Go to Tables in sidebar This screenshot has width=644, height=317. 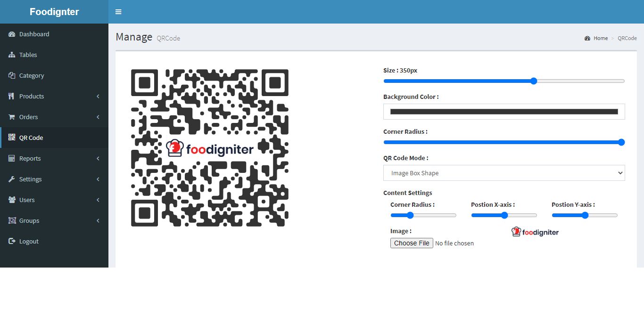click(54, 55)
